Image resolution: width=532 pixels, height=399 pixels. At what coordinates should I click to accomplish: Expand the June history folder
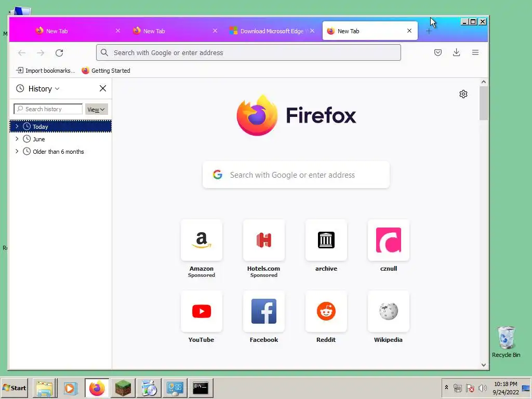point(17,139)
